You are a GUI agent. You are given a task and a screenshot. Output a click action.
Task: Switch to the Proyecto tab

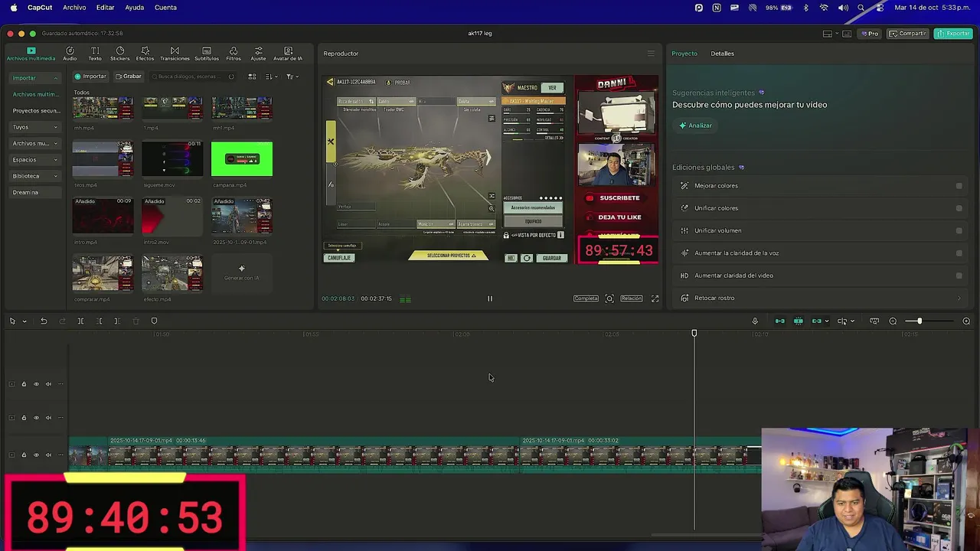[684, 54]
